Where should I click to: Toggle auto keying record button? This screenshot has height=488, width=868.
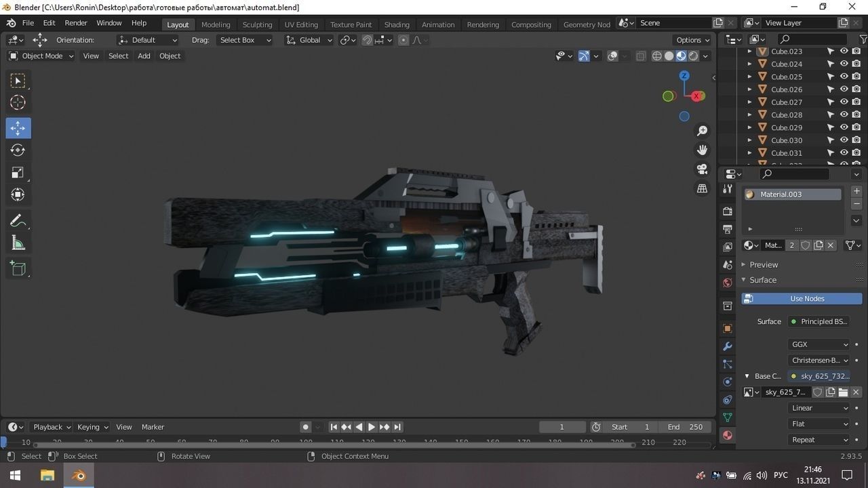click(x=306, y=427)
